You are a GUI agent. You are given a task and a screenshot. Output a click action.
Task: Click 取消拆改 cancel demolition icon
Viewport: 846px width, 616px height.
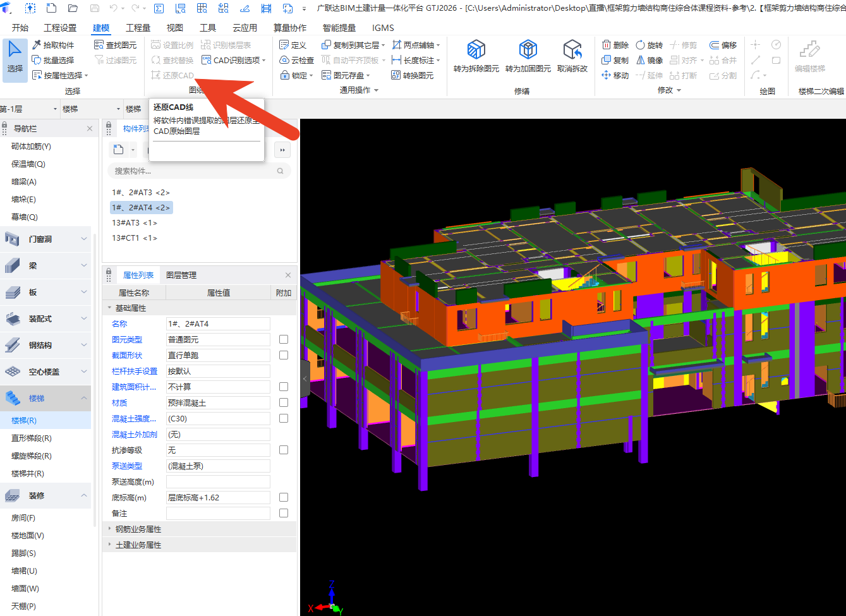572,56
